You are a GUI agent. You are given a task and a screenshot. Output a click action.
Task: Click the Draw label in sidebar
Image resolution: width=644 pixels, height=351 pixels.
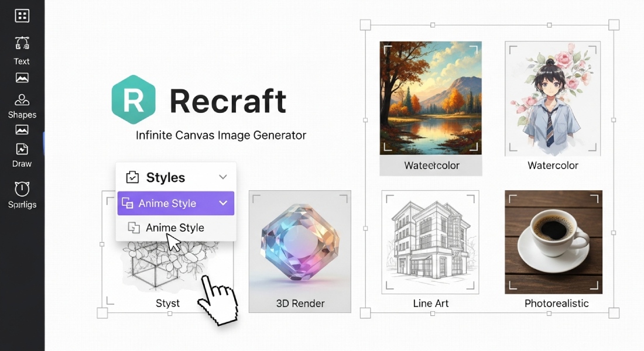click(x=22, y=163)
